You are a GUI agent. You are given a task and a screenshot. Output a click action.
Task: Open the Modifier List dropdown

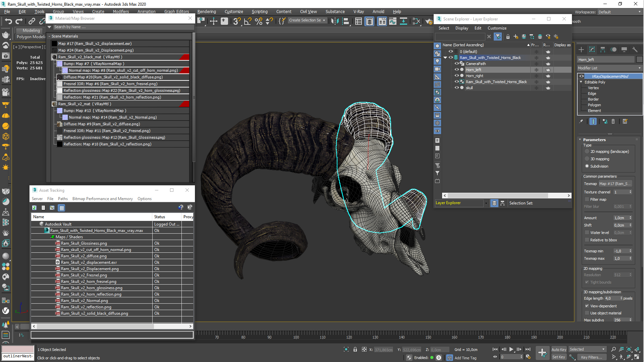[609, 68]
